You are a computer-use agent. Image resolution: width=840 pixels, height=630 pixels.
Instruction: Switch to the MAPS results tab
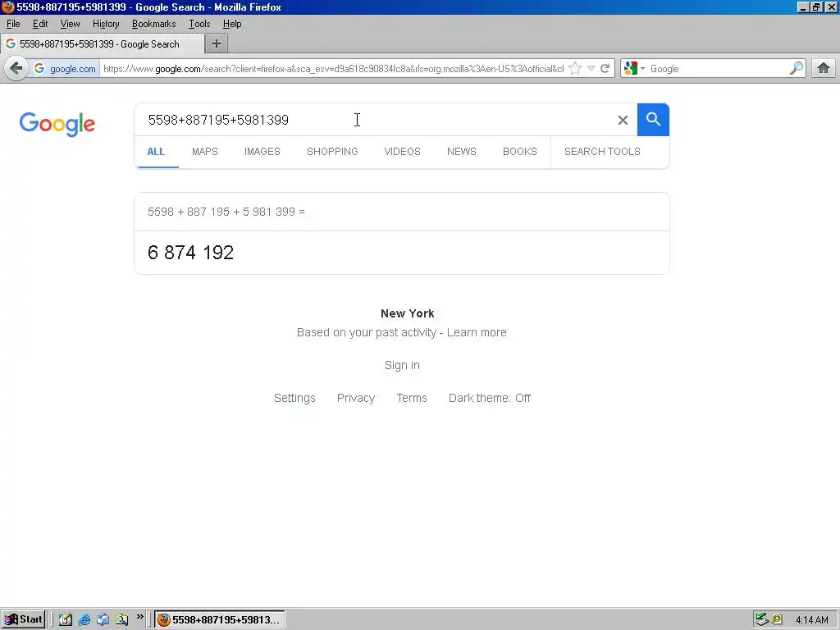coord(204,152)
